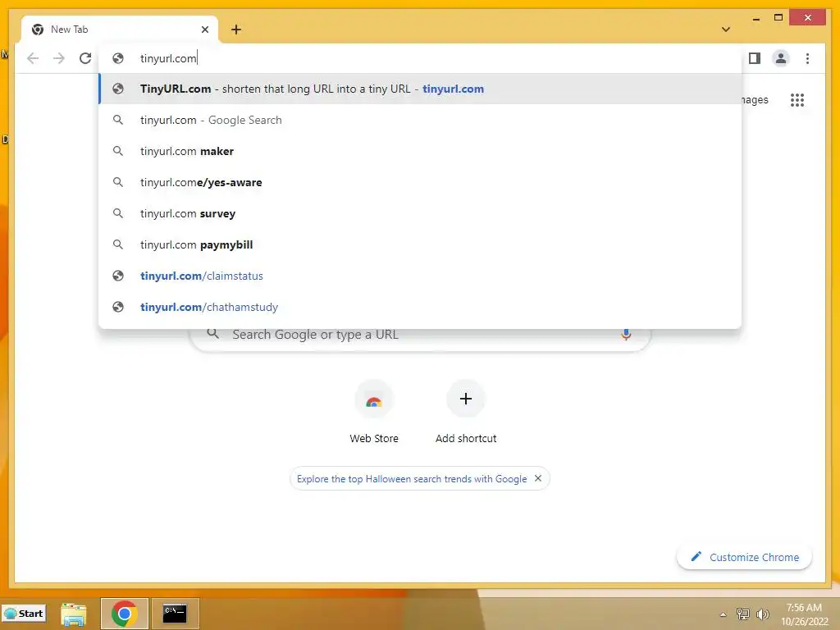Select the 'tinyurl.com paymybill' suggestion

(420, 244)
